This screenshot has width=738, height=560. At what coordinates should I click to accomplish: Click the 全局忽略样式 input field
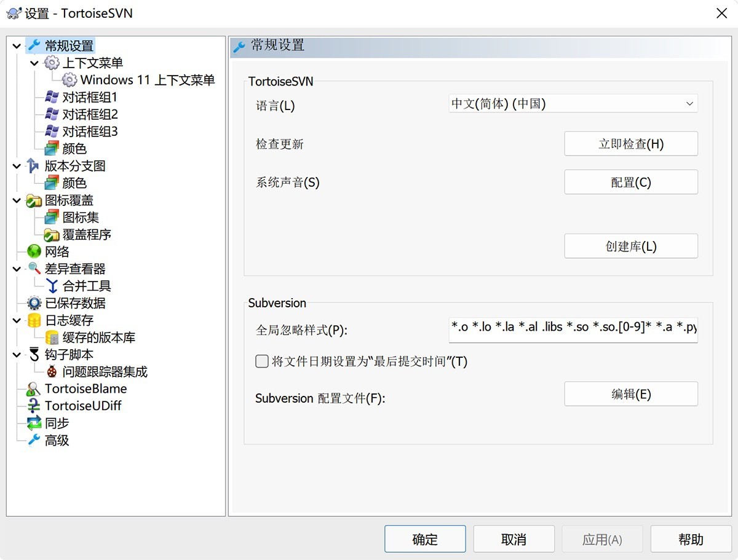(572, 330)
